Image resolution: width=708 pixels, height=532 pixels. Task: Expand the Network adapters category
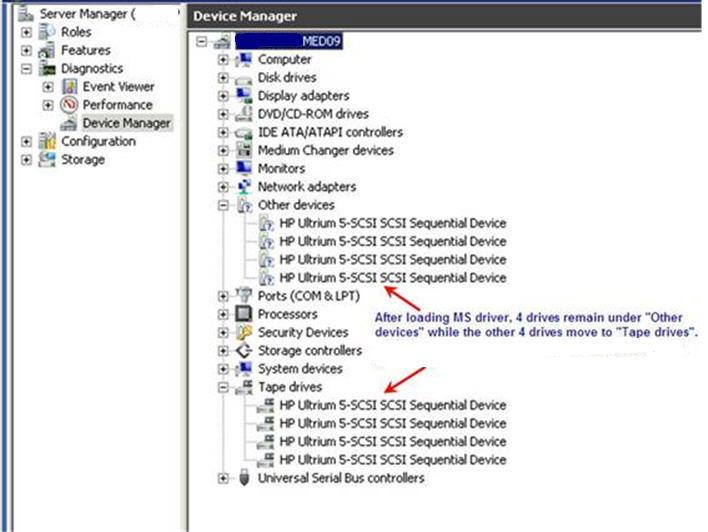(x=223, y=187)
